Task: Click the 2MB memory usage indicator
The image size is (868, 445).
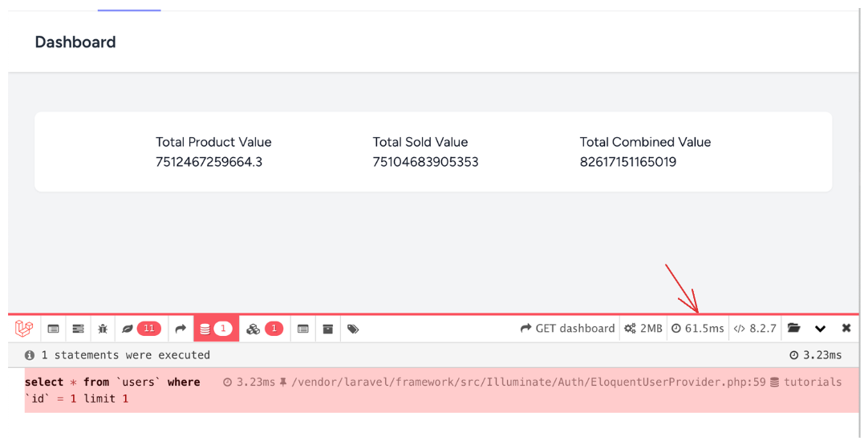Action: pos(643,329)
